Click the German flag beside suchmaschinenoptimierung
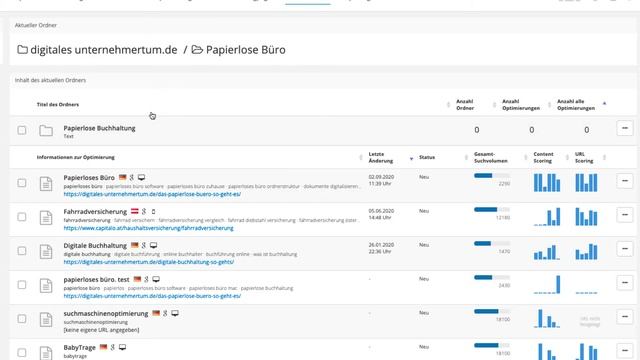This screenshot has width=640, height=360. tap(156, 313)
